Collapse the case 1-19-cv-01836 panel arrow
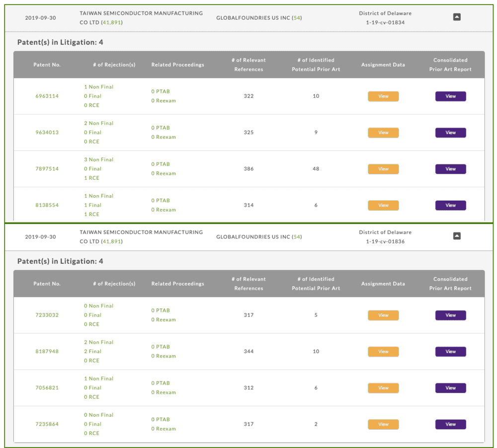Image resolution: width=497 pixels, height=448 pixels. click(457, 236)
